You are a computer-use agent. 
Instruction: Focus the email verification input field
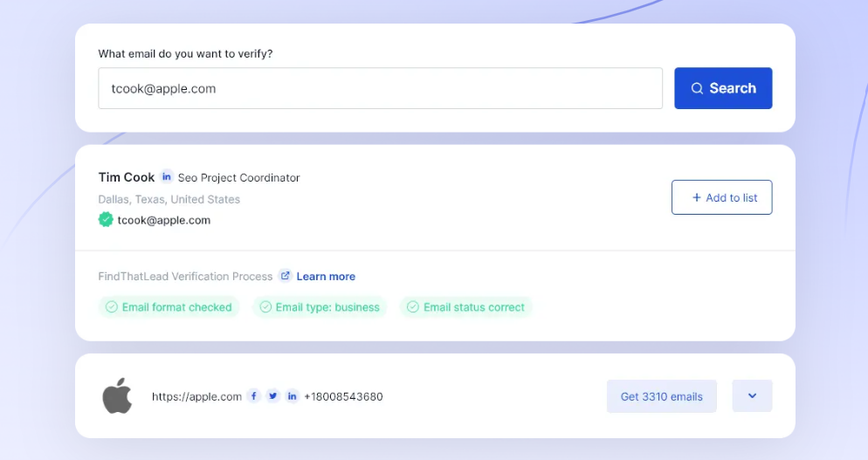pyautogui.click(x=381, y=88)
